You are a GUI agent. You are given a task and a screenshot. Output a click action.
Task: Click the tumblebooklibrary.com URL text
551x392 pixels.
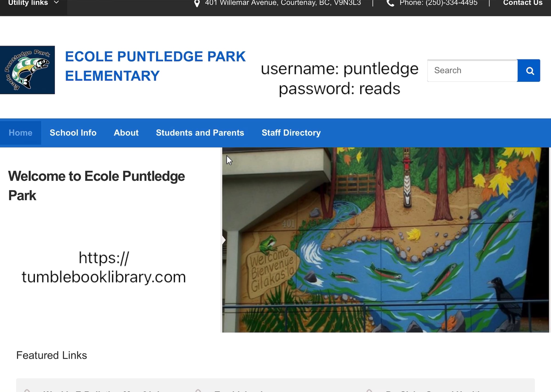[x=104, y=267]
